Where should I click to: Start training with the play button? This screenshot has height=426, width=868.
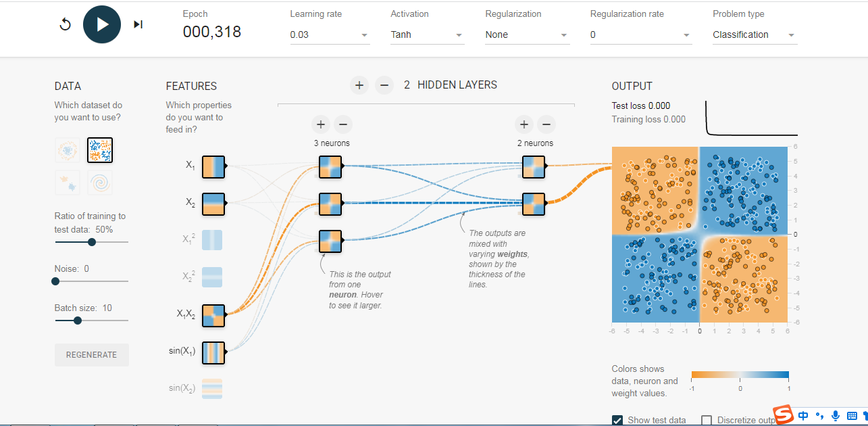click(x=102, y=24)
